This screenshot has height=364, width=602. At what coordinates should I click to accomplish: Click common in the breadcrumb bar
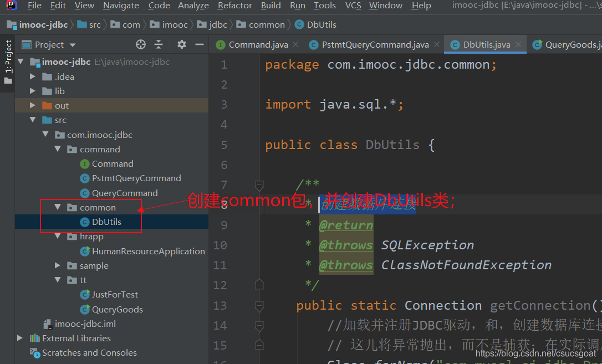pos(267,25)
